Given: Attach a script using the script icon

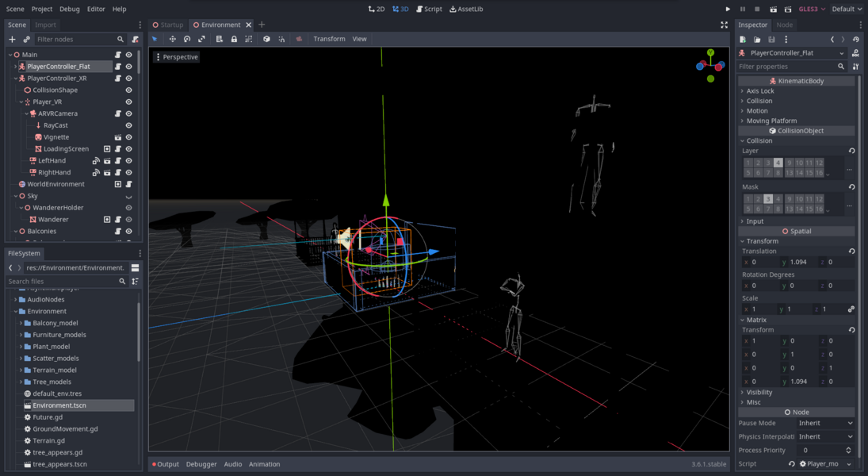Looking at the screenshot, I should (135, 39).
